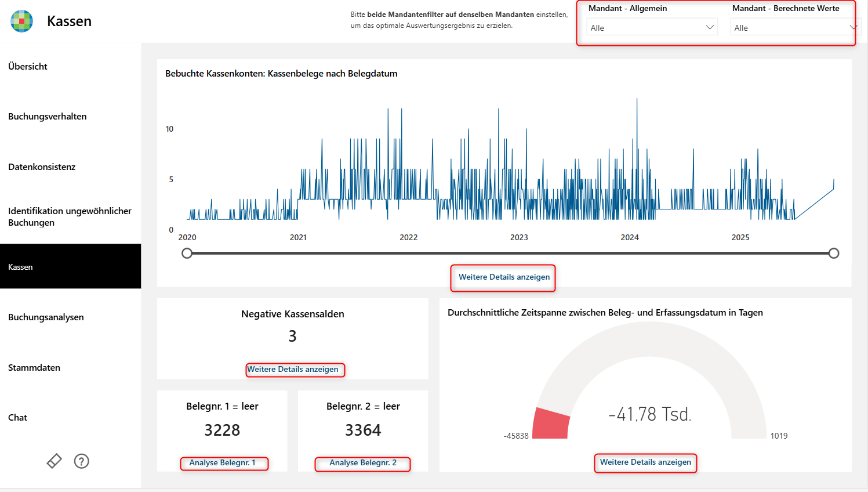Click the gauge minimum label -45838
Viewport: 868px width, 492px height.
[516, 436]
